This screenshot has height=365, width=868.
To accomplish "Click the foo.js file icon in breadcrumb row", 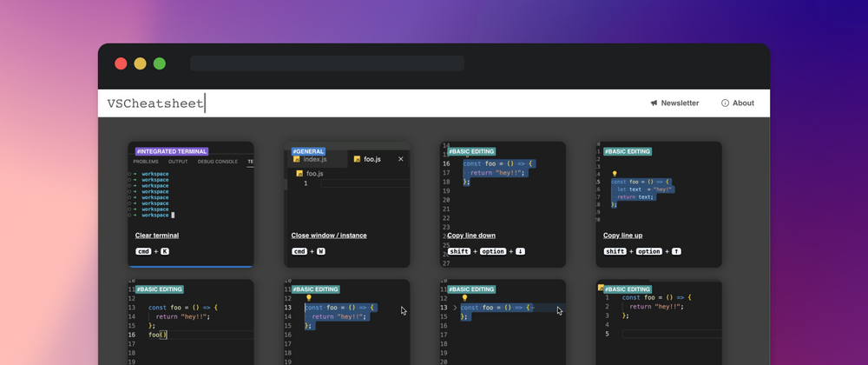I will [x=300, y=174].
